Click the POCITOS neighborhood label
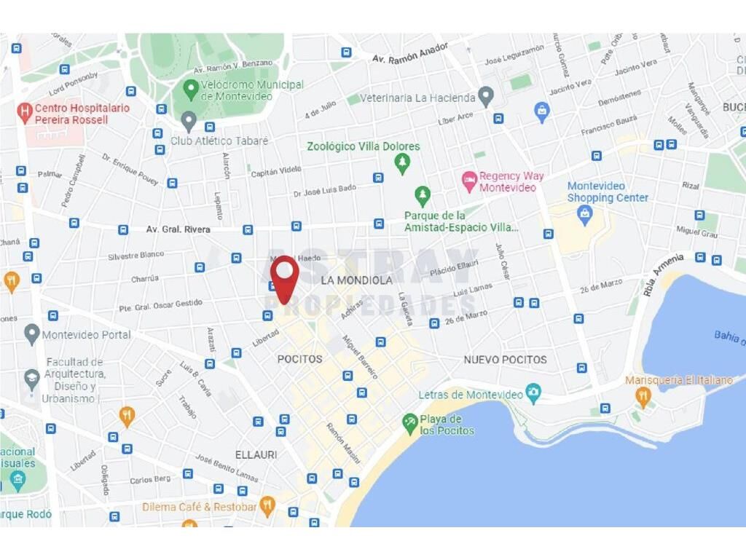 [299, 359]
